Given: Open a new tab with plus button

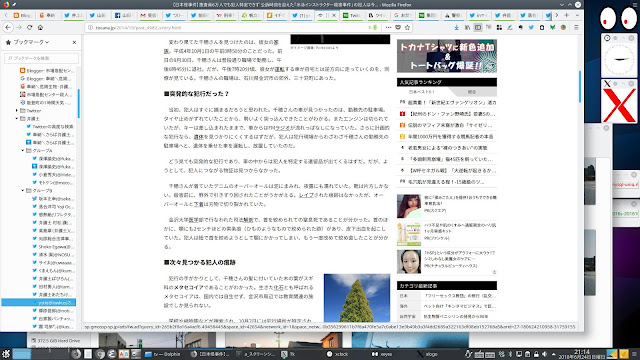Looking at the screenshot, I should 567,15.
